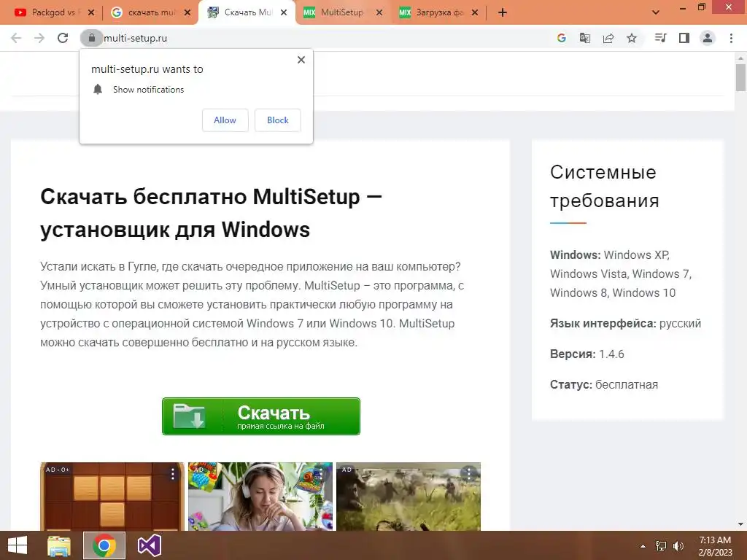Open girl with headphones ad
Image resolution: width=747 pixels, height=560 pixels.
pyautogui.click(x=260, y=496)
